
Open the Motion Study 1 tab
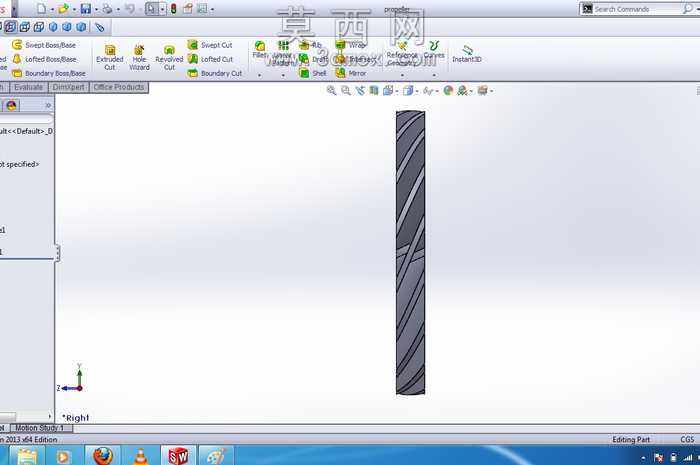click(x=40, y=428)
